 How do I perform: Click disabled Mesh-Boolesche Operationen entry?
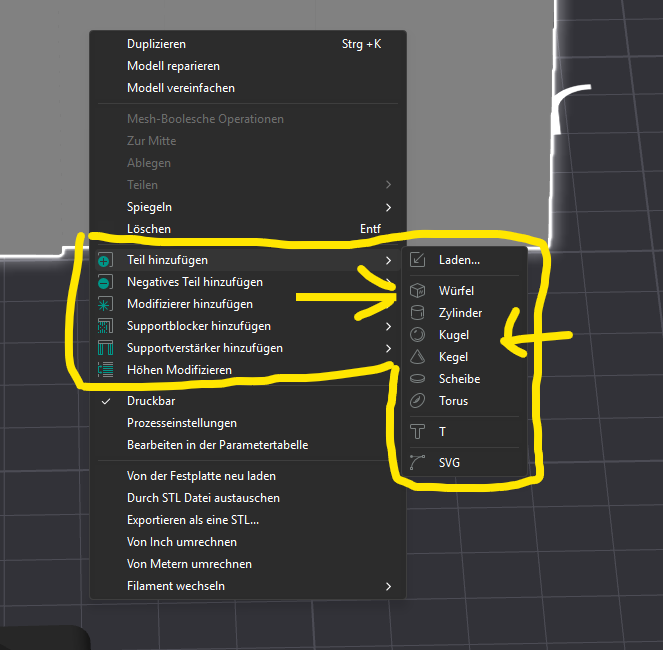tap(248, 119)
